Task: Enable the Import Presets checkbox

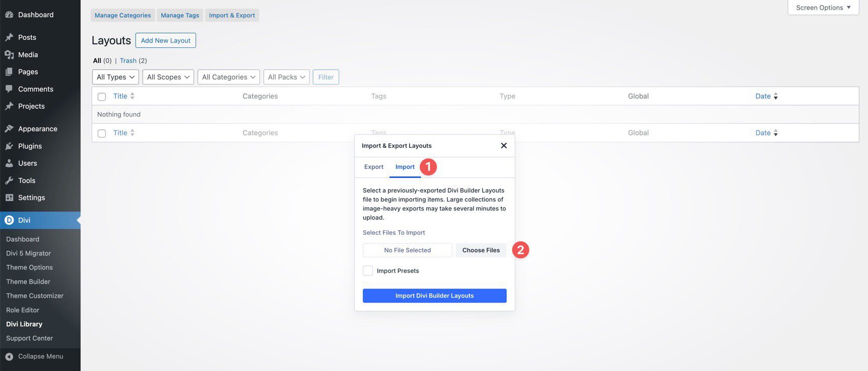Action: (368, 270)
